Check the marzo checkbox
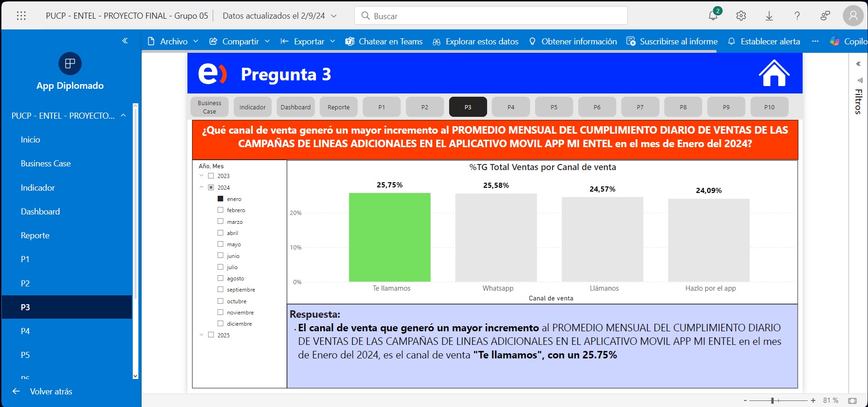Screen dimensions: 868x407 pos(220,221)
